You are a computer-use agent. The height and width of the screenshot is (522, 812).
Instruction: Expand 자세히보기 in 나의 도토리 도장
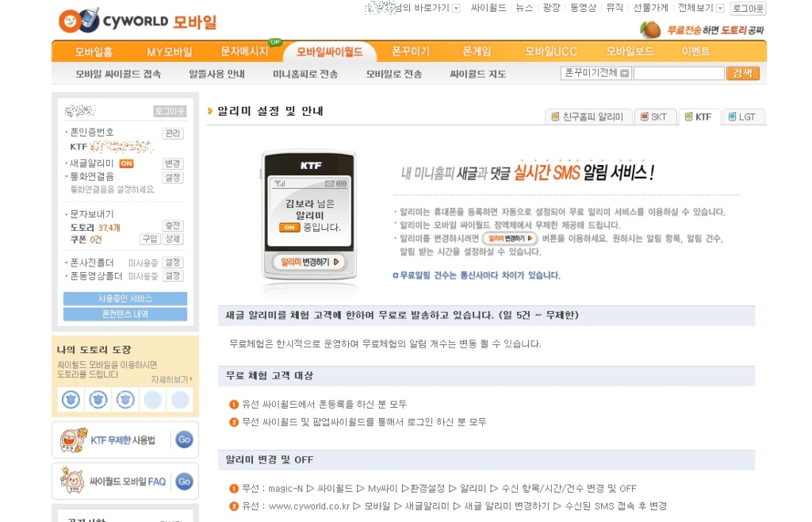(x=172, y=379)
